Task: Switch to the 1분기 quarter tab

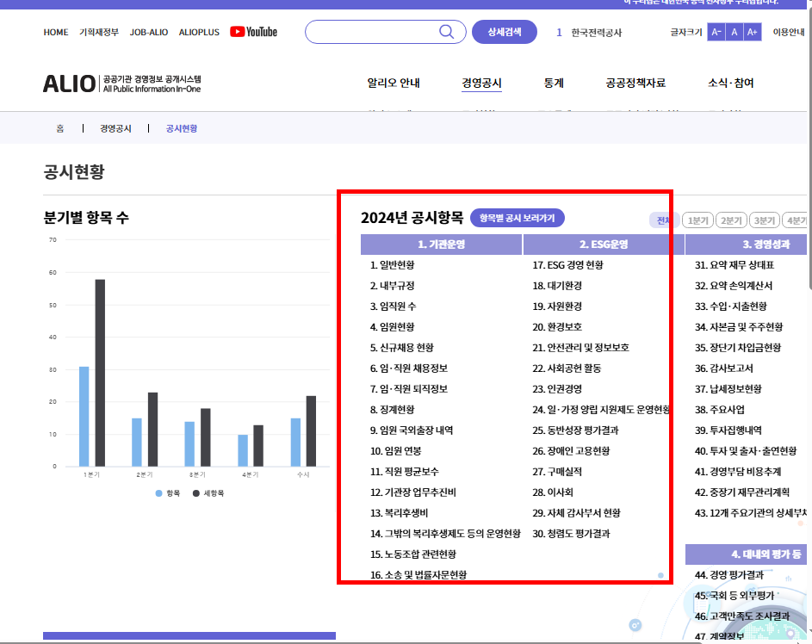Action: pos(697,220)
